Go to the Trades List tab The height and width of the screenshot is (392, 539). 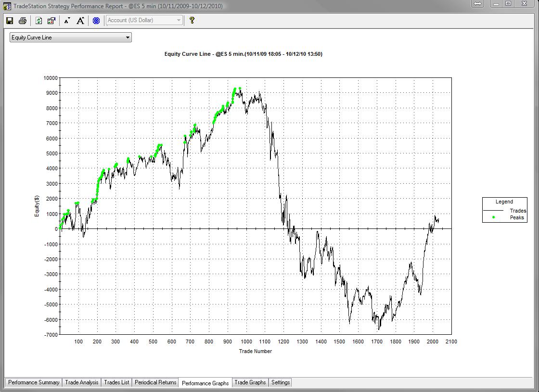coord(116,382)
